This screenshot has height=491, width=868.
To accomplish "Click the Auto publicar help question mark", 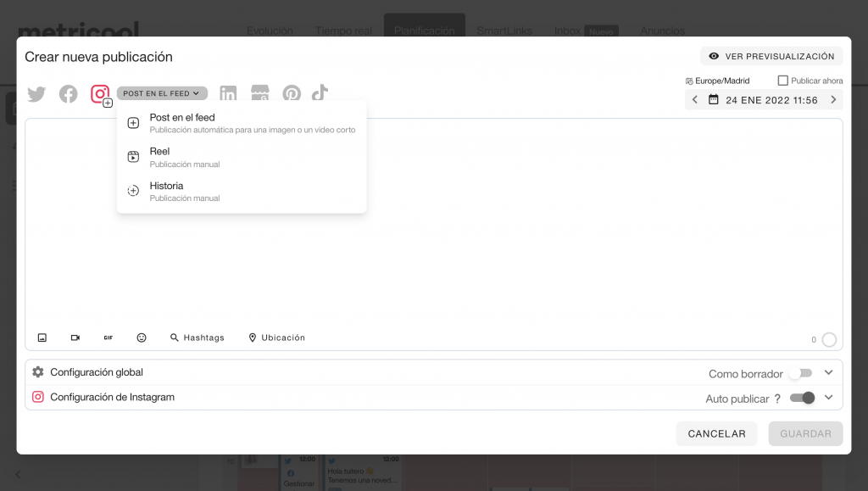I will tap(778, 399).
